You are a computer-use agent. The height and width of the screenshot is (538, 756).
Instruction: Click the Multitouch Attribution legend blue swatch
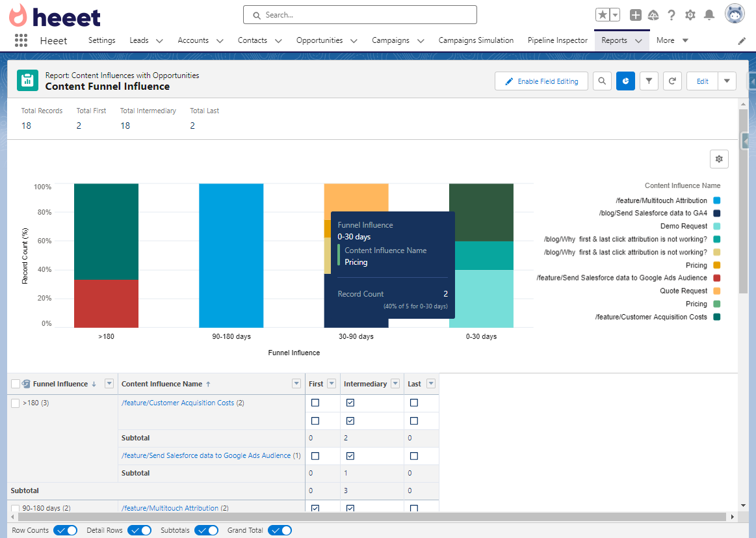point(716,200)
